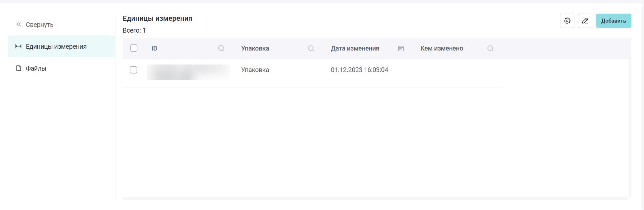Screen dimensions: 644x210
Task: Click the Файлы document icon
Action: click(19, 68)
